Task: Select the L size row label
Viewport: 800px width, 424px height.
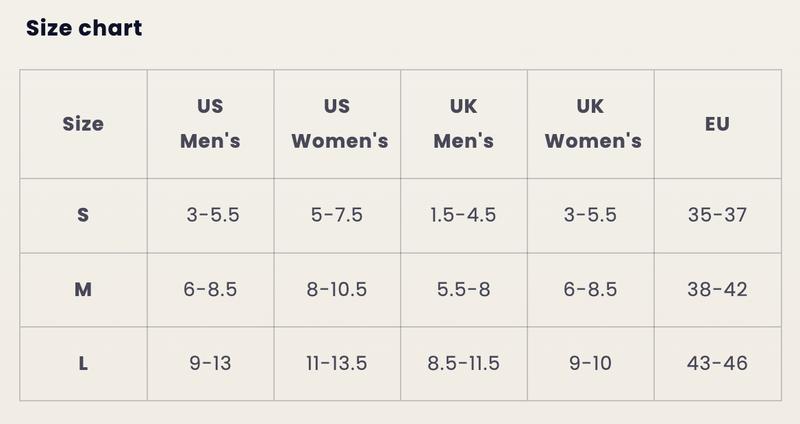Action: point(83,364)
